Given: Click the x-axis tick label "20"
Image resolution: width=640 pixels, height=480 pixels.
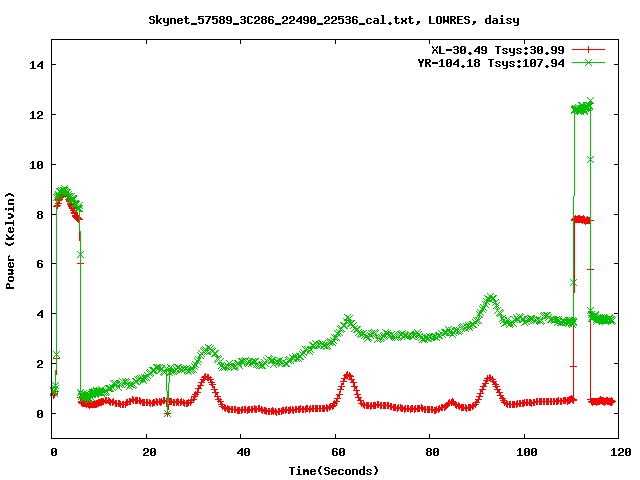Looking at the screenshot, I should click(x=149, y=452).
